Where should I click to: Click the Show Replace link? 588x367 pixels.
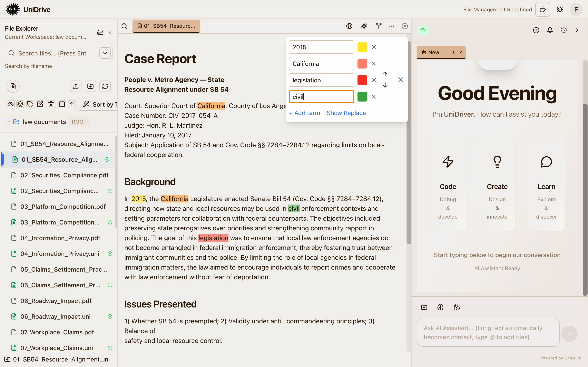point(346,113)
